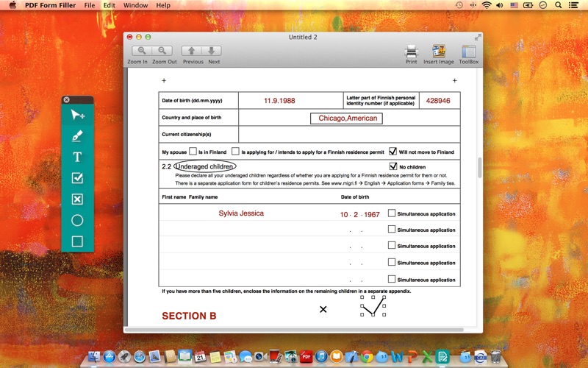Uncheck 'Will not move to Finland'

[x=392, y=152]
